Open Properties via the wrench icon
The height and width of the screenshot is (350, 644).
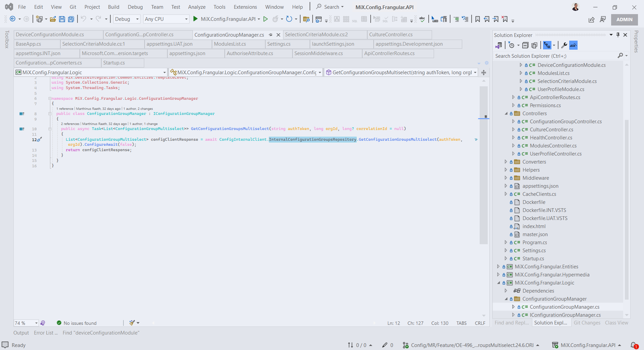[564, 45]
